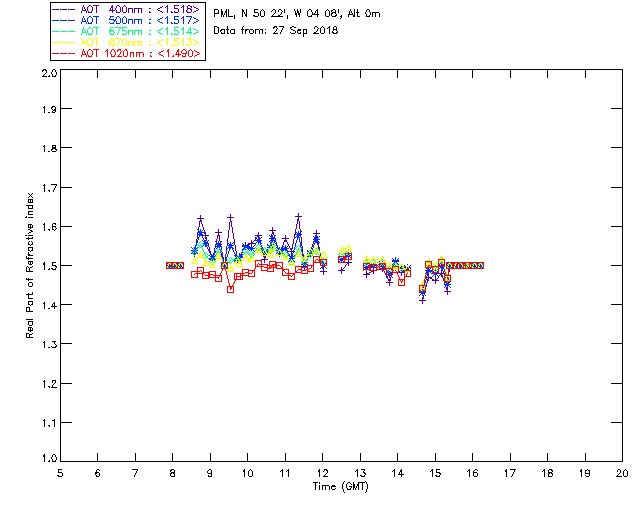This screenshot has height=512, width=640.
Task: Click the x-axis tick label 8
Action: click(x=173, y=473)
